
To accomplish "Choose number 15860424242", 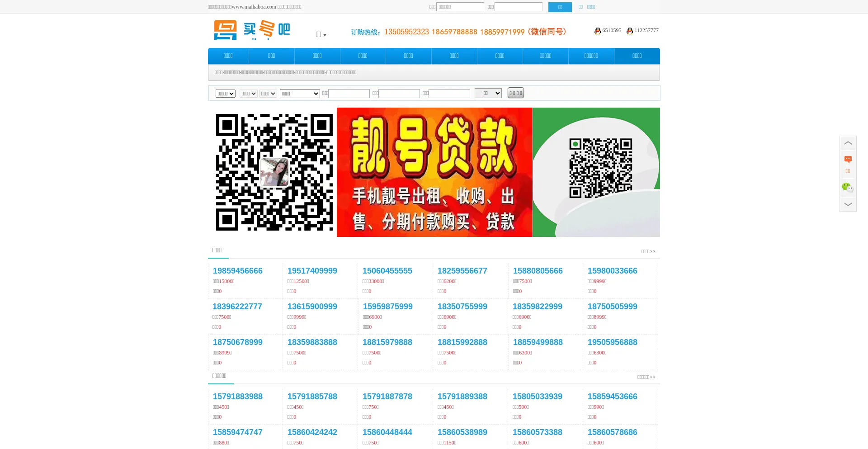I will coord(312,432).
